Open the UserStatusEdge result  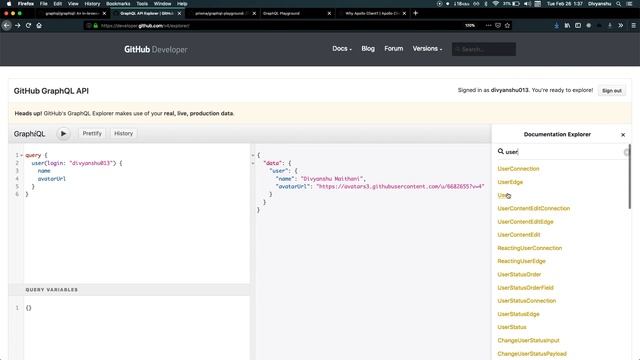[x=518, y=314]
